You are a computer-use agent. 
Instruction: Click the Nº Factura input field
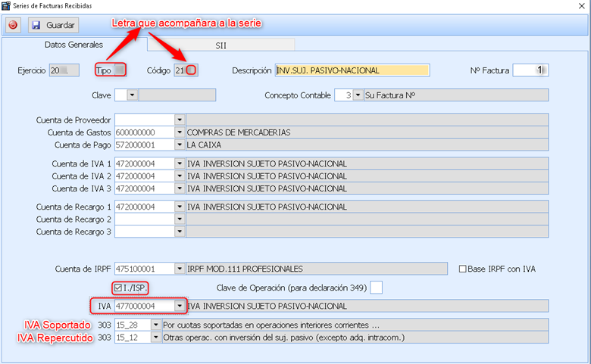530,70
